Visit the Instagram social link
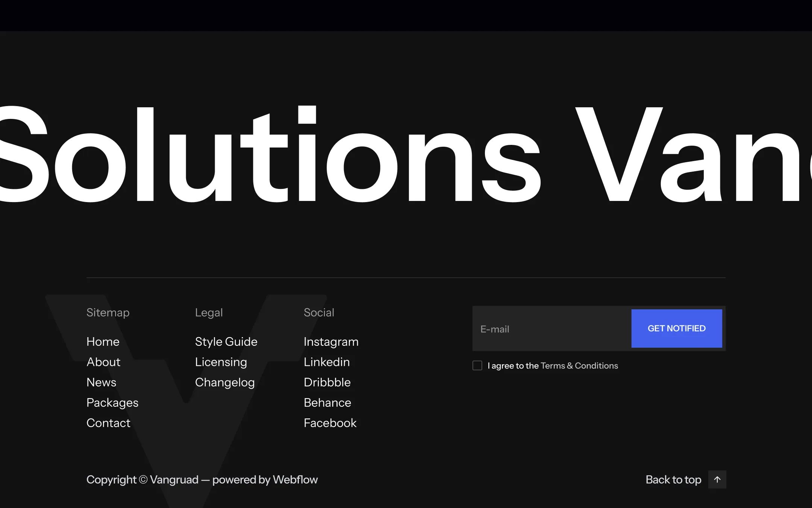Image resolution: width=812 pixels, height=508 pixels. pos(331,342)
